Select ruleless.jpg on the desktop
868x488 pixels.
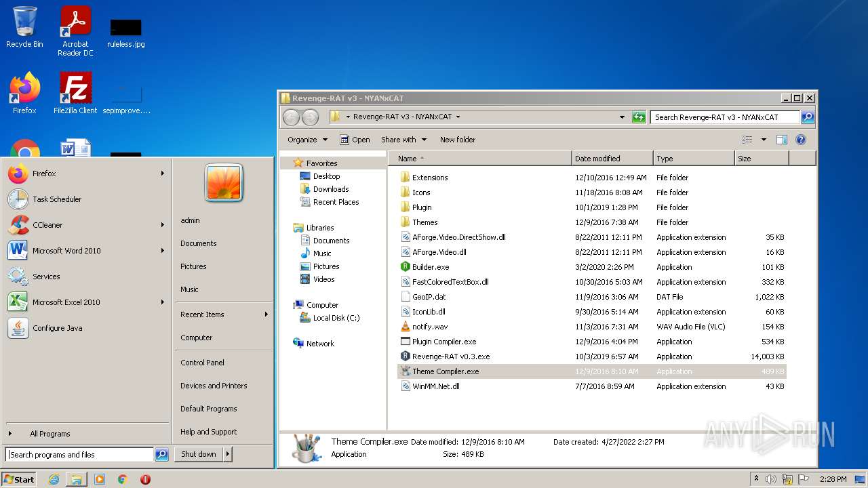pos(126,34)
